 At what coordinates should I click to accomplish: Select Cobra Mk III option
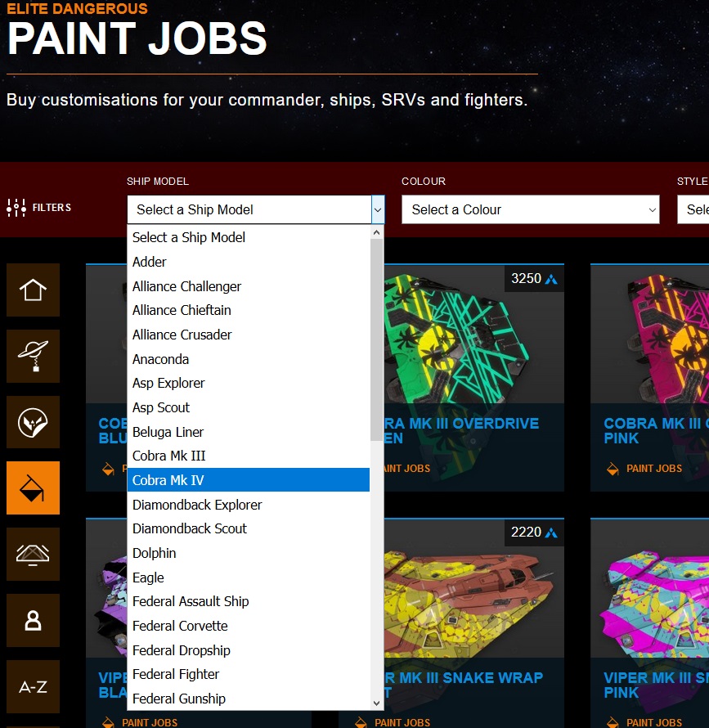249,456
